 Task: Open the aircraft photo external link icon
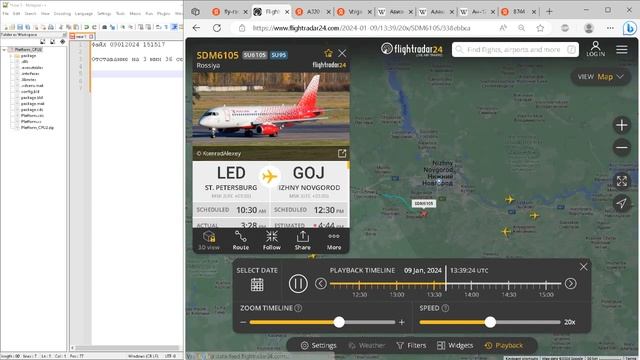[342, 153]
